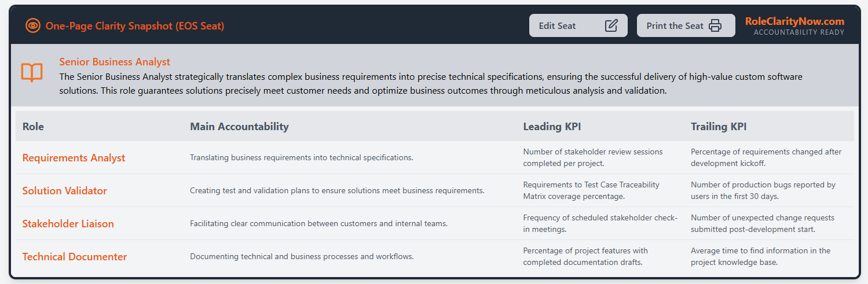Image resolution: width=868 pixels, height=284 pixels.
Task: Click the Role column header
Action: pos(33,127)
